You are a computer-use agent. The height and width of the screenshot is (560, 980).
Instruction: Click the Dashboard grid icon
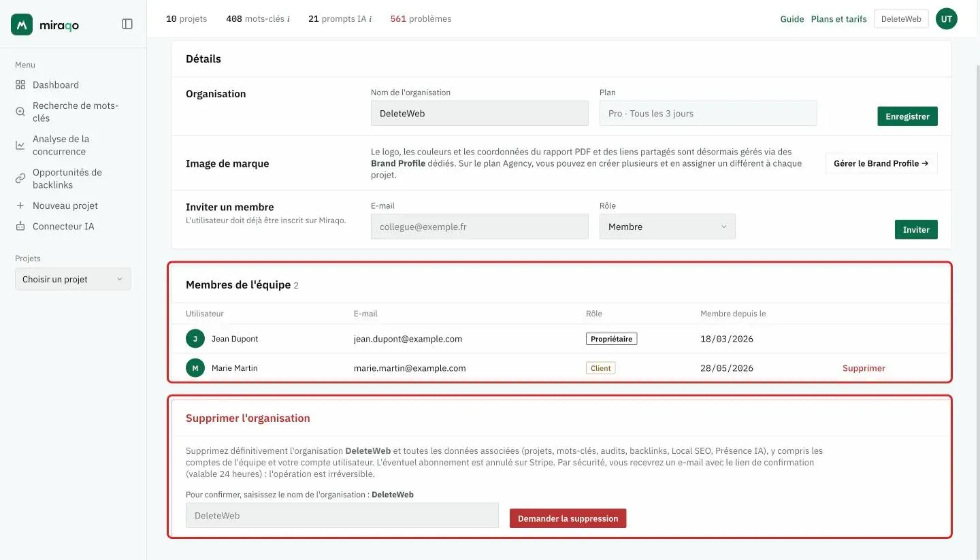(20, 85)
